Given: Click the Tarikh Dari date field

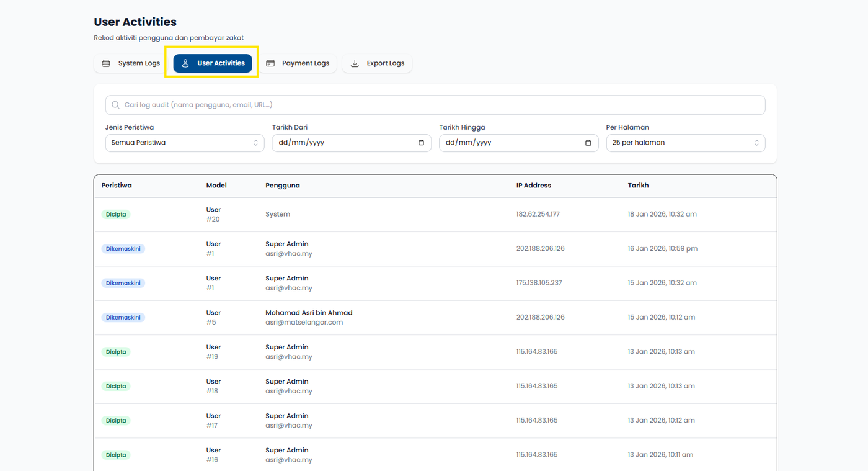Looking at the screenshot, I should tap(341, 143).
